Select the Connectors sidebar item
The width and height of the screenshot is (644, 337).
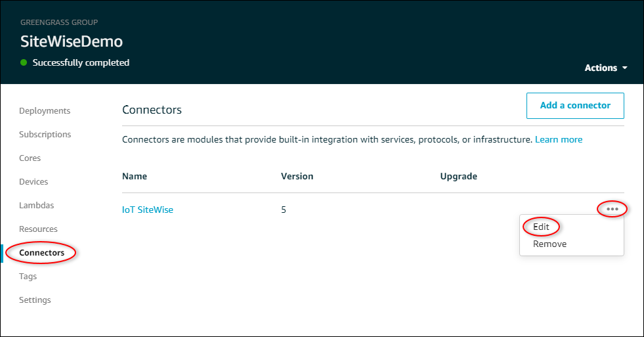point(42,253)
